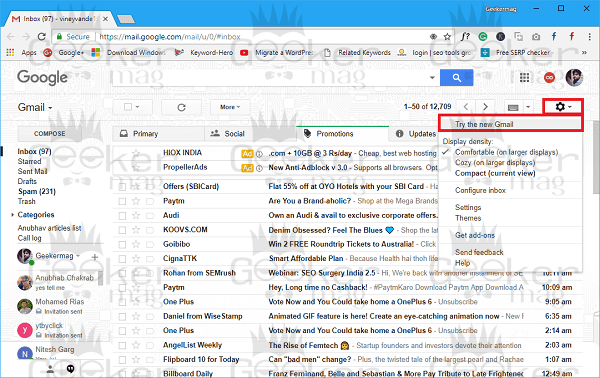This screenshot has height=378, width=600.
Task: Show more bookmarks chevron
Action: (x=584, y=52)
